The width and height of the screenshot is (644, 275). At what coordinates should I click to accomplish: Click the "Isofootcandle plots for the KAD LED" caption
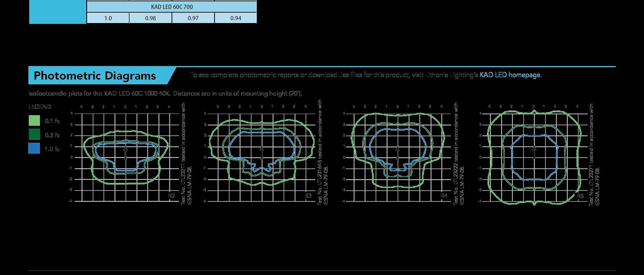click(165, 93)
